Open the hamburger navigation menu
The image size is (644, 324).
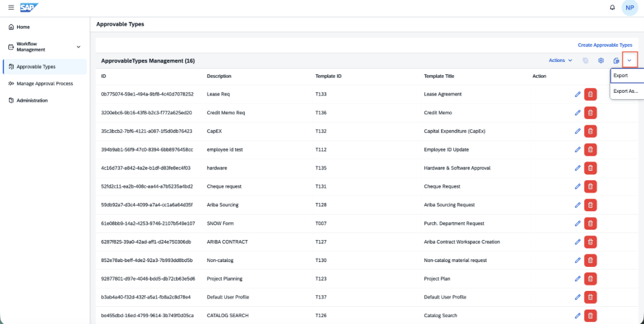(x=11, y=8)
